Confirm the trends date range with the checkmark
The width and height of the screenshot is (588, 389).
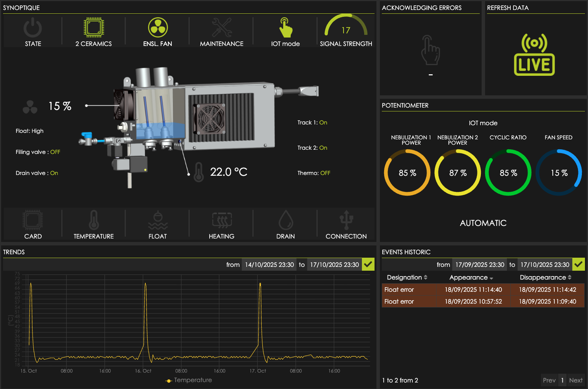click(368, 264)
